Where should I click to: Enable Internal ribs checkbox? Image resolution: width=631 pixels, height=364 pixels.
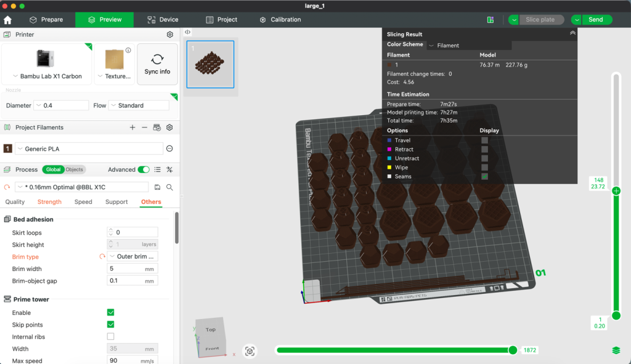pos(111,336)
